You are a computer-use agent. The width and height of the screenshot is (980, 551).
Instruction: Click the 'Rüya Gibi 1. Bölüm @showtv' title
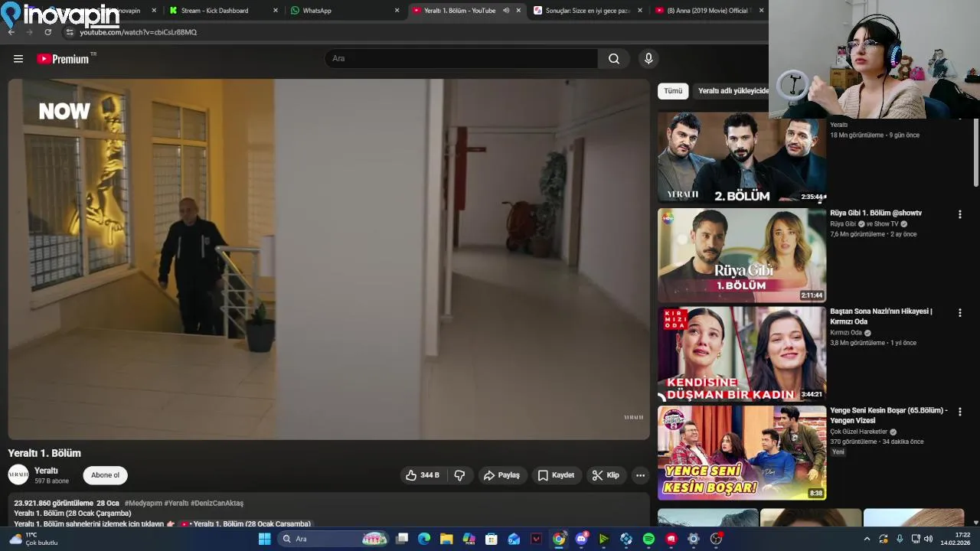coord(876,213)
